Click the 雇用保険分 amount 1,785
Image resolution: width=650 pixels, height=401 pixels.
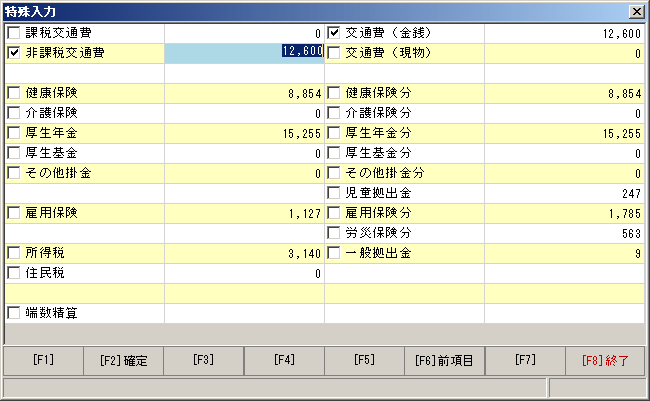[564, 213]
